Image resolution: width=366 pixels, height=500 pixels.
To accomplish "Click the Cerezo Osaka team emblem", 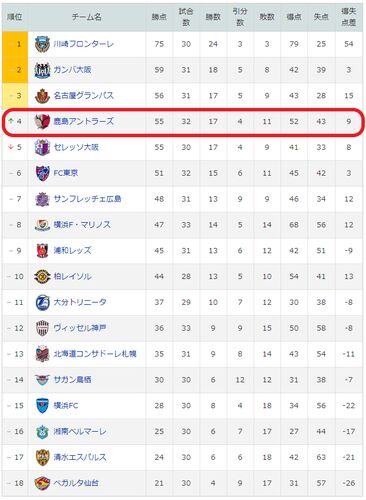I will (x=42, y=147).
